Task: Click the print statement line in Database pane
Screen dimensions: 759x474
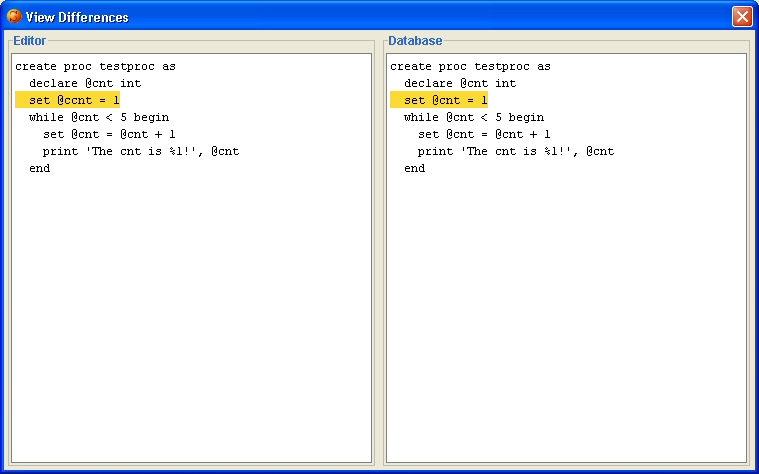Action: point(516,151)
